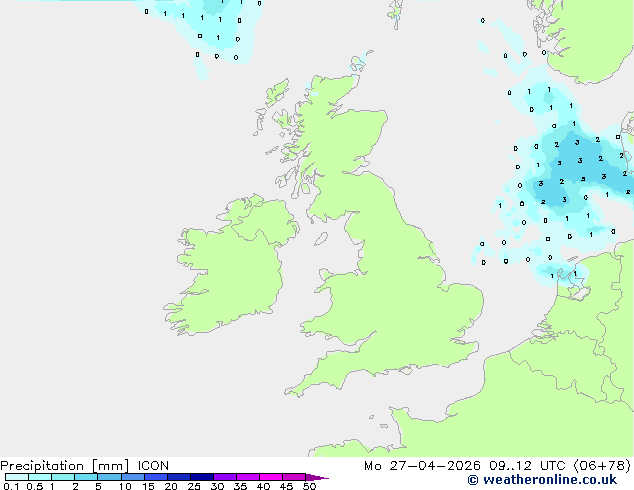Select purple swatch between 30 and 35

pos(225,477)
